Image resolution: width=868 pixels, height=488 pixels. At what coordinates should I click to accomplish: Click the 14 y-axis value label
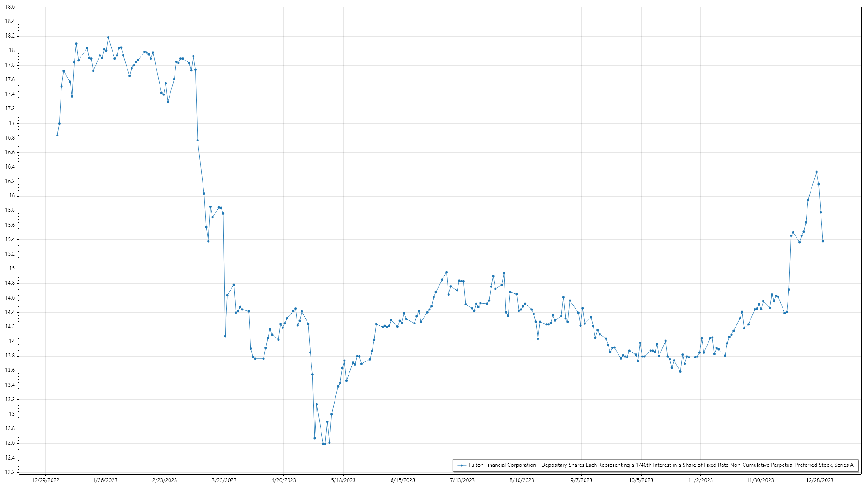[12, 341]
